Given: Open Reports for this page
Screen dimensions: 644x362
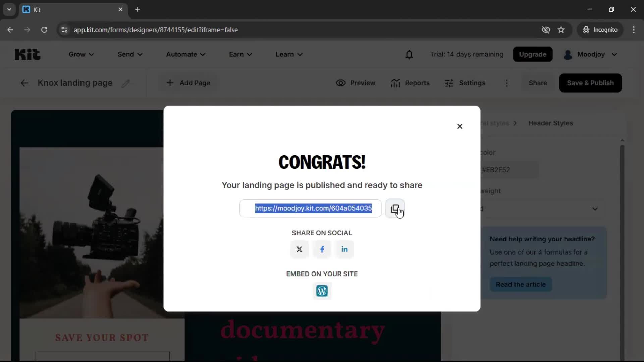Looking at the screenshot, I should click(411, 83).
